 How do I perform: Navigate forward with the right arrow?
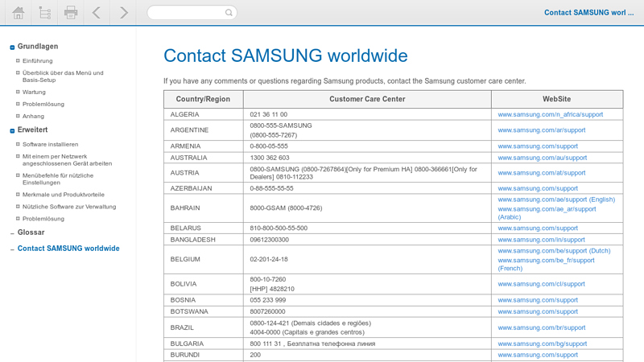[123, 13]
